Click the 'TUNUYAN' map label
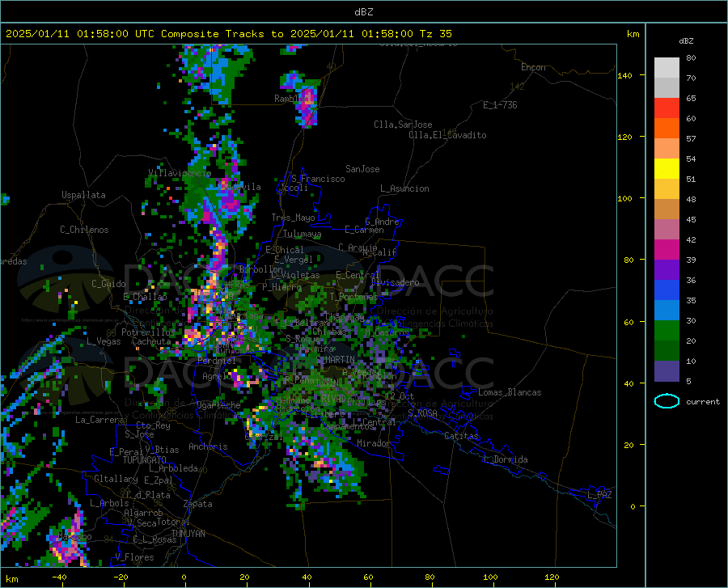 (188, 534)
